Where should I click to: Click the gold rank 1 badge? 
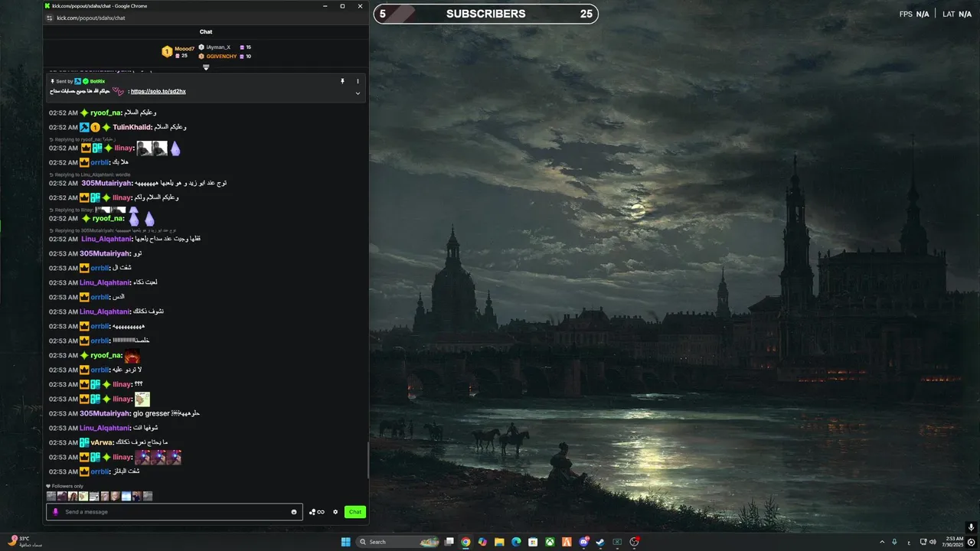coord(167,51)
